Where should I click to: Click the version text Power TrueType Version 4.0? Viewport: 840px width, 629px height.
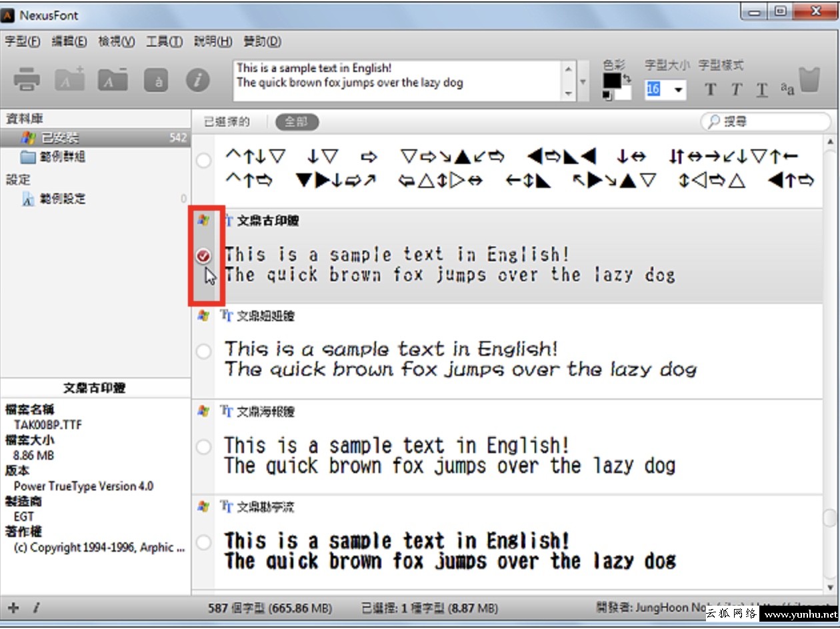(83, 486)
